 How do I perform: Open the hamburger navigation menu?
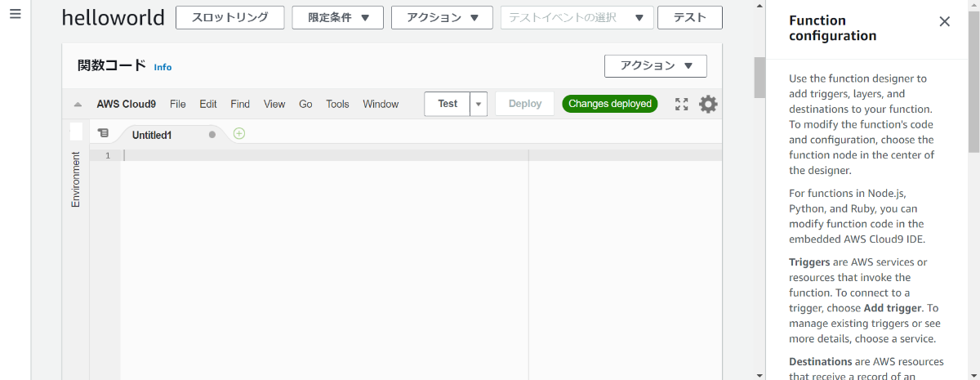point(15,15)
